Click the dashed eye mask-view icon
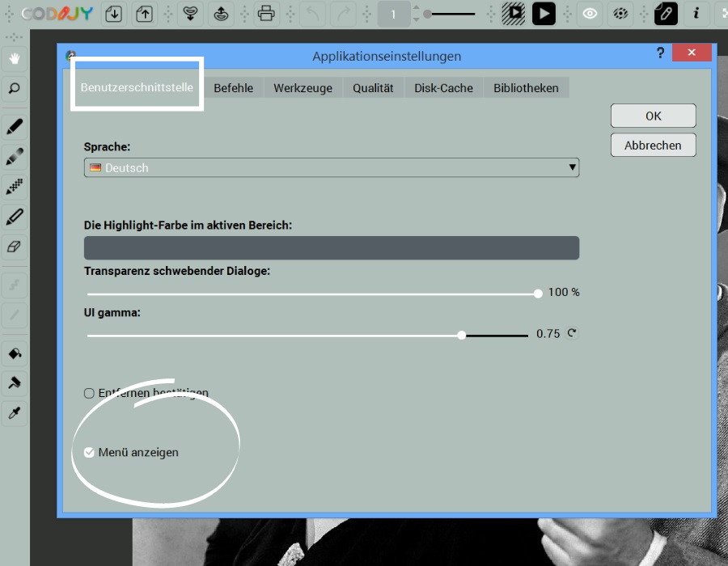Image resolution: width=728 pixels, height=566 pixels. [620, 14]
